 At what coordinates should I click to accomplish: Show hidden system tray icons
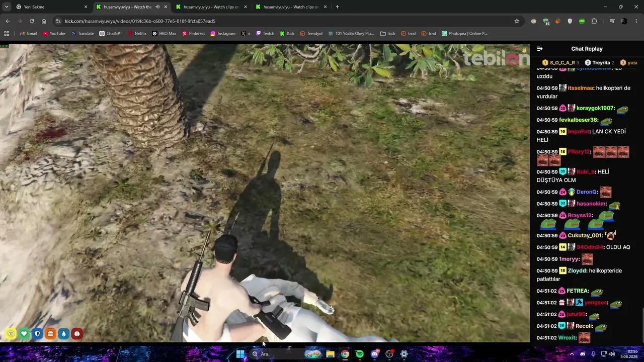pyautogui.click(x=572, y=354)
